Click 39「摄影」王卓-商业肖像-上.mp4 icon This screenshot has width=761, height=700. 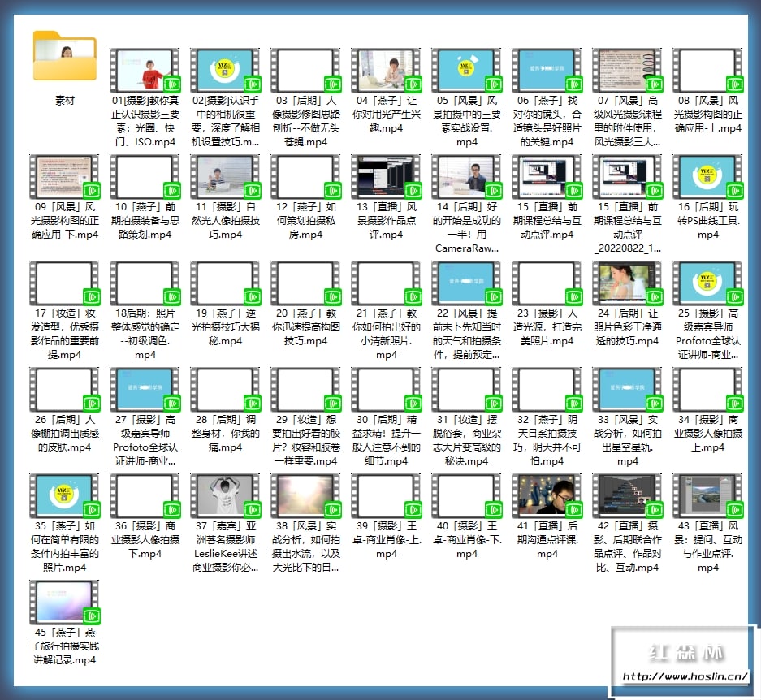tap(386, 495)
